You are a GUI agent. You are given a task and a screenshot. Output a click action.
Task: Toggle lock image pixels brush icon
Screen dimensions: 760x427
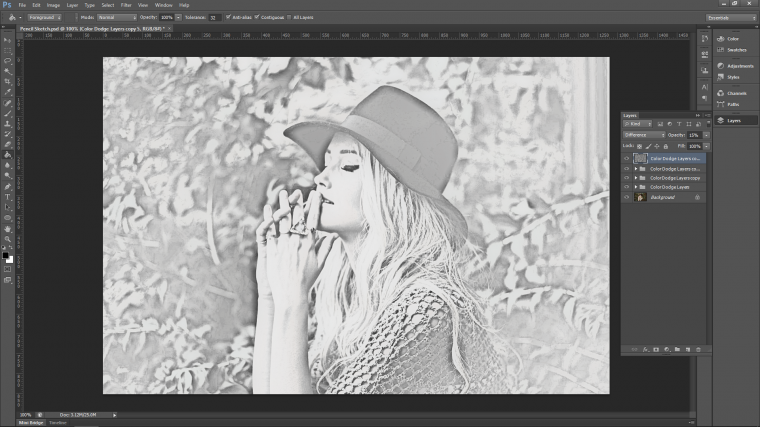(648, 146)
